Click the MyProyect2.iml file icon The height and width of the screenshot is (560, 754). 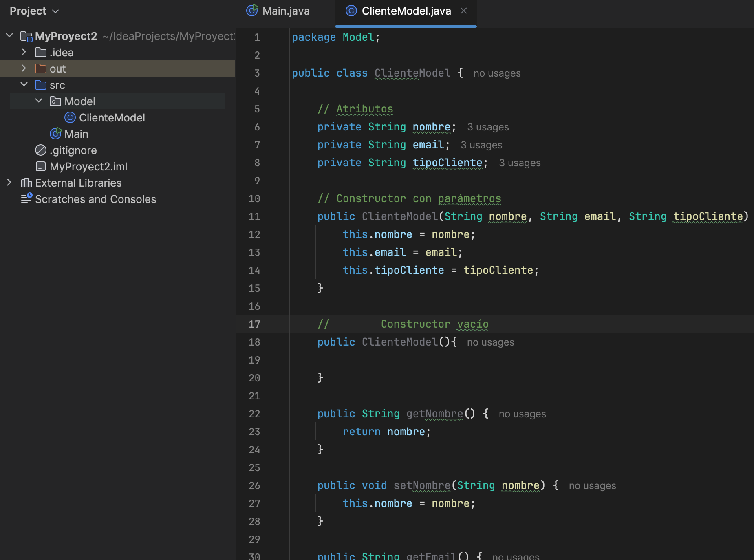click(x=41, y=167)
